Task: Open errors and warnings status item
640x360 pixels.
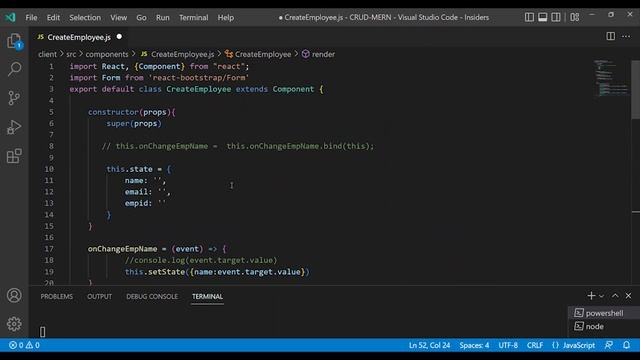Action: [24, 345]
